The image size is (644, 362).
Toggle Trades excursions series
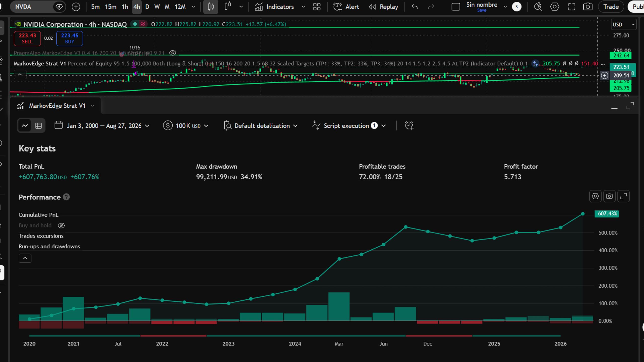(x=41, y=236)
